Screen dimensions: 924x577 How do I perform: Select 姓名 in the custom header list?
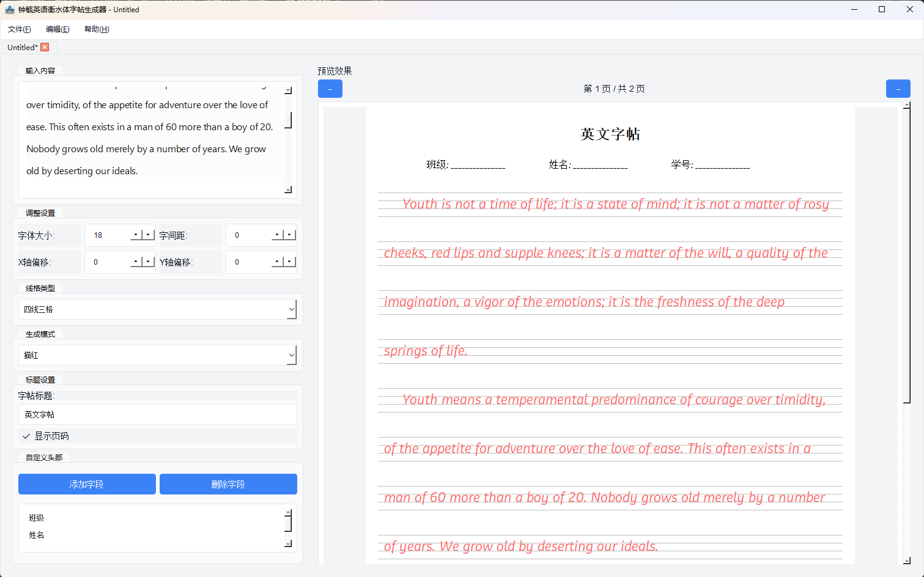pyautogui.click(x=37, y=535)
